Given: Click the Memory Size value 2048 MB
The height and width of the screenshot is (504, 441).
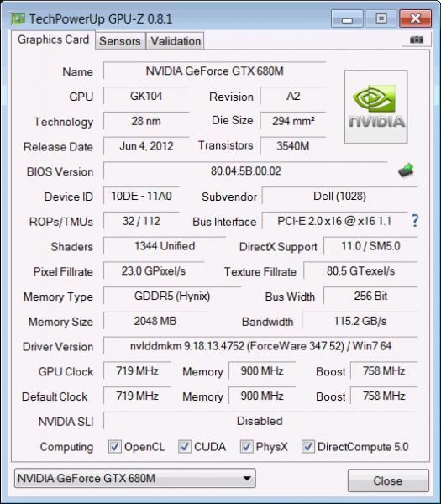Looking at the screenshot, I should coord(155,321).
